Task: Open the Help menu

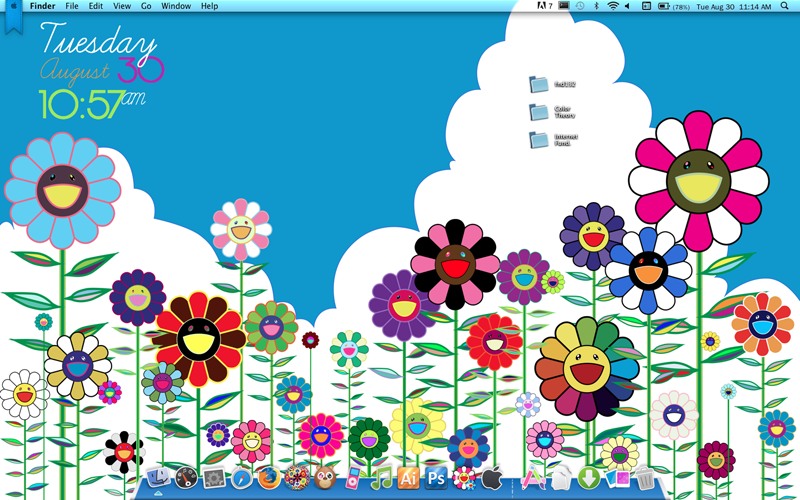Action: 209,6
